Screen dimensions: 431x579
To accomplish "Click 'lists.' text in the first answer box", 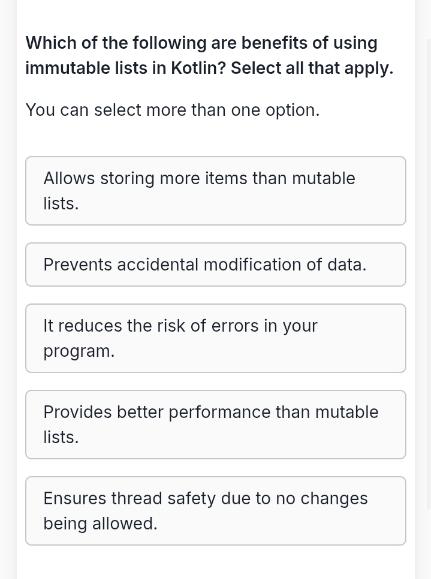I will pos(61,203).
